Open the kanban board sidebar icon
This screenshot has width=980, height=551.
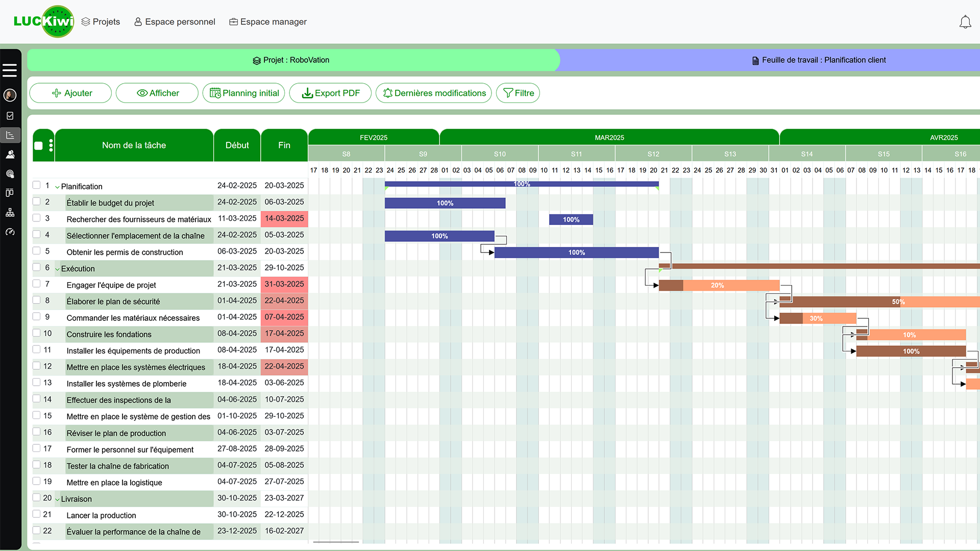10,193
